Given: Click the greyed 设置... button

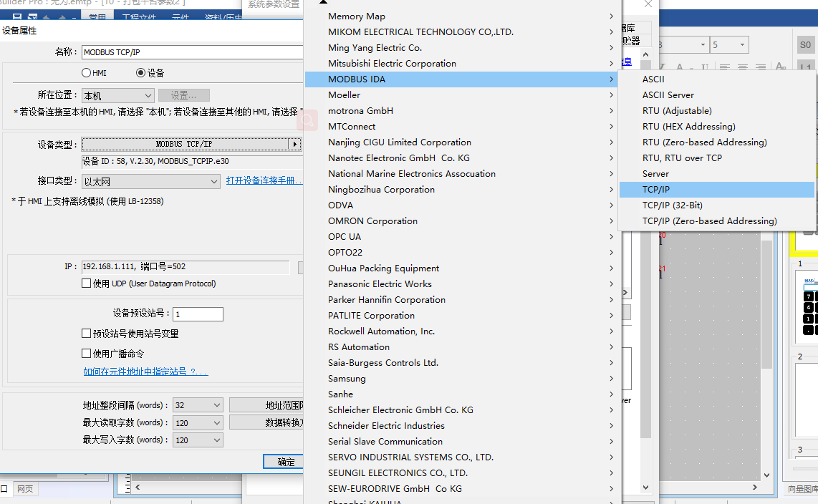Looking at the screenshot, I should (183, 95).
